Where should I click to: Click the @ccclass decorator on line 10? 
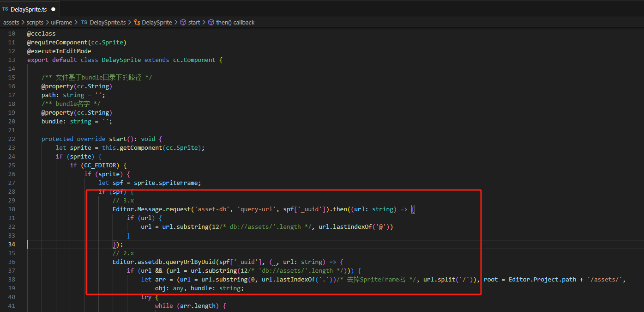(41, 33)
